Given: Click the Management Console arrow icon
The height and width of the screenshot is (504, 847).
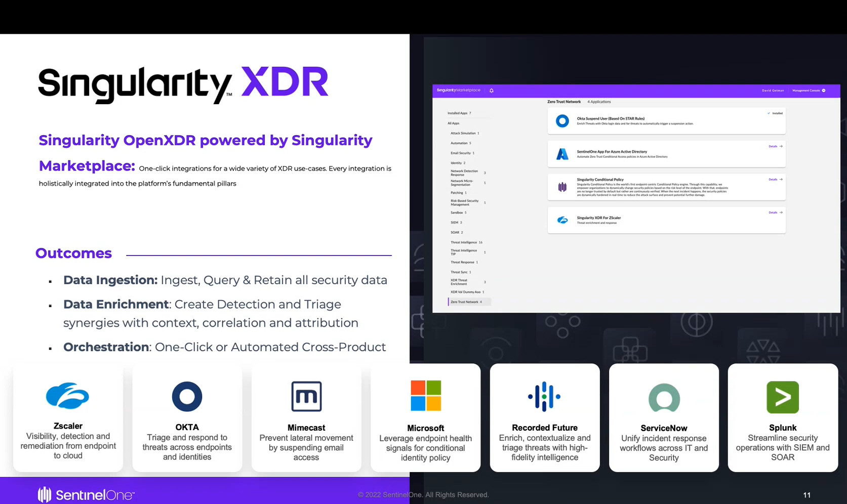Looking at the screenshot, I should [824, 91].
